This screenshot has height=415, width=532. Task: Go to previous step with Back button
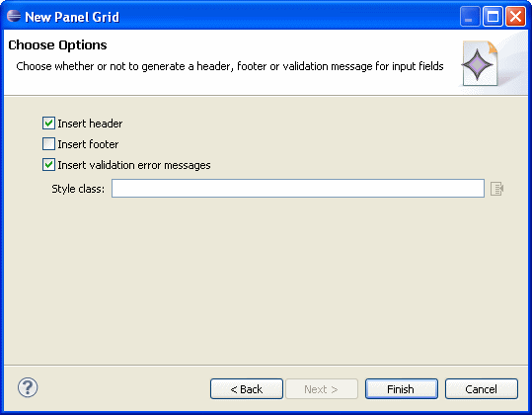tap(247, 389)
